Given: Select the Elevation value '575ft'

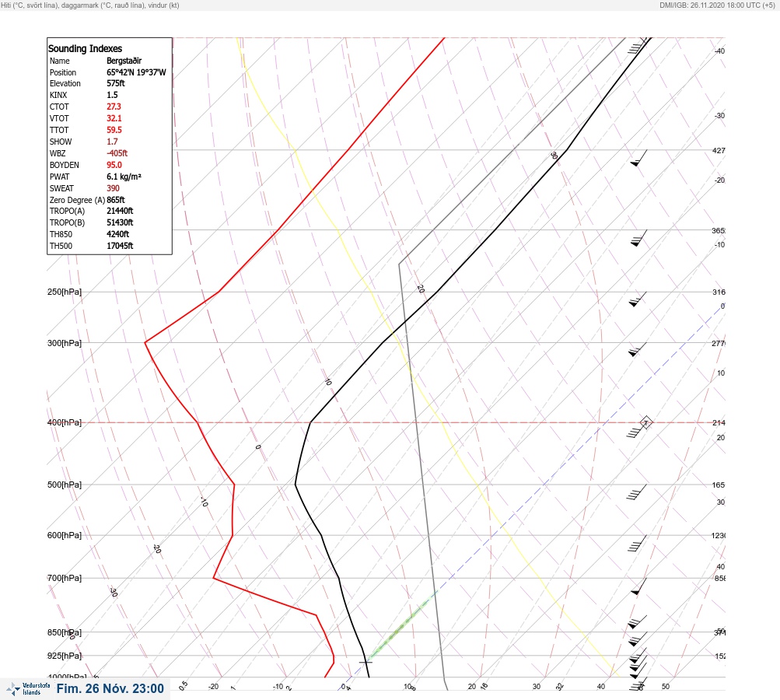Looking at the screenshot, I should tap(115, 83).
